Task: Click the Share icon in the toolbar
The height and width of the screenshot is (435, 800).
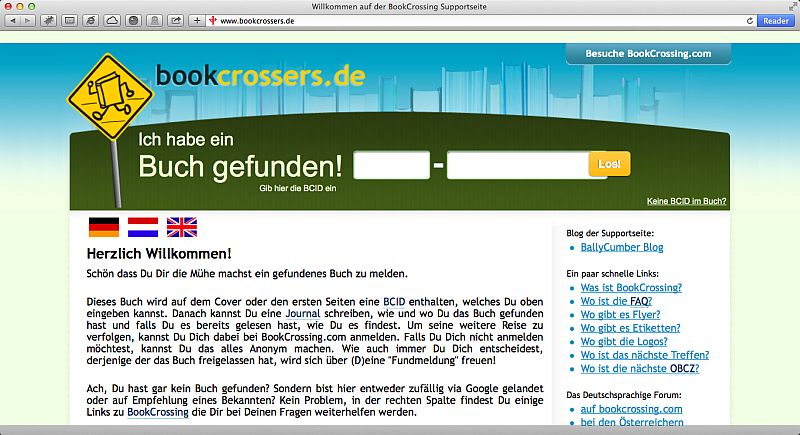Action: [176, 20]
